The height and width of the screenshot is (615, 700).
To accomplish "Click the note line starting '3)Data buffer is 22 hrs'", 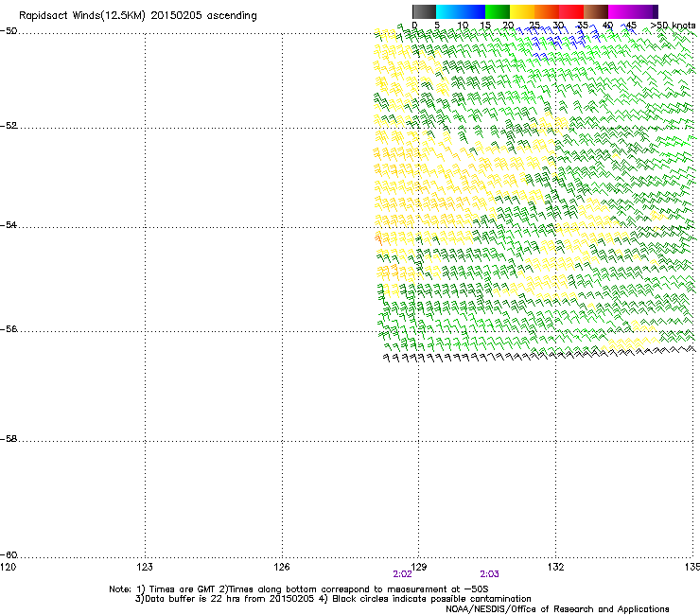I will (333, 599).
